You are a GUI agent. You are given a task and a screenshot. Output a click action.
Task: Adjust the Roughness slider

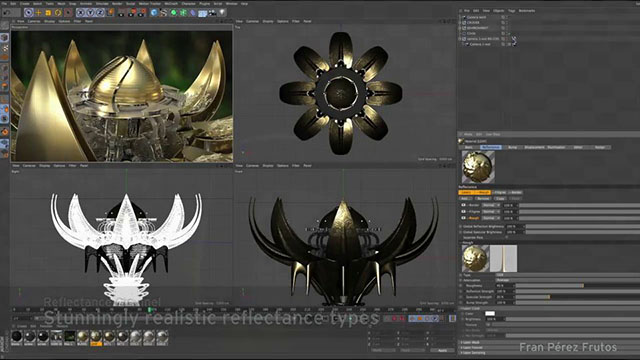pos(578,286)
